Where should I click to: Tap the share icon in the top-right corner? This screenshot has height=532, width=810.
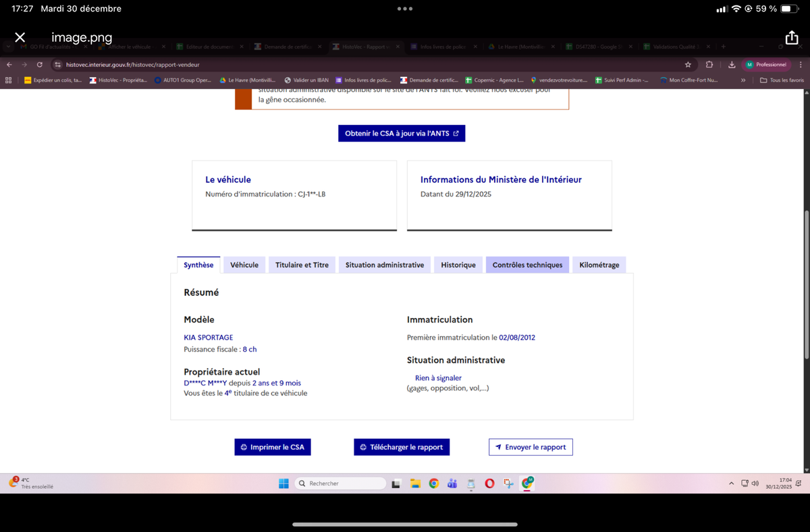click(x=791, y=37)
